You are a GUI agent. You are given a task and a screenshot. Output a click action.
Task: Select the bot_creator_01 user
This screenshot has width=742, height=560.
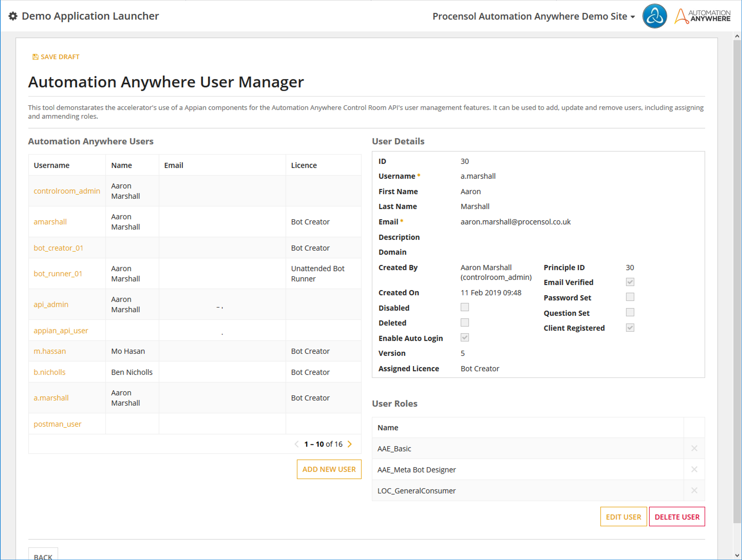click(58, 248)
